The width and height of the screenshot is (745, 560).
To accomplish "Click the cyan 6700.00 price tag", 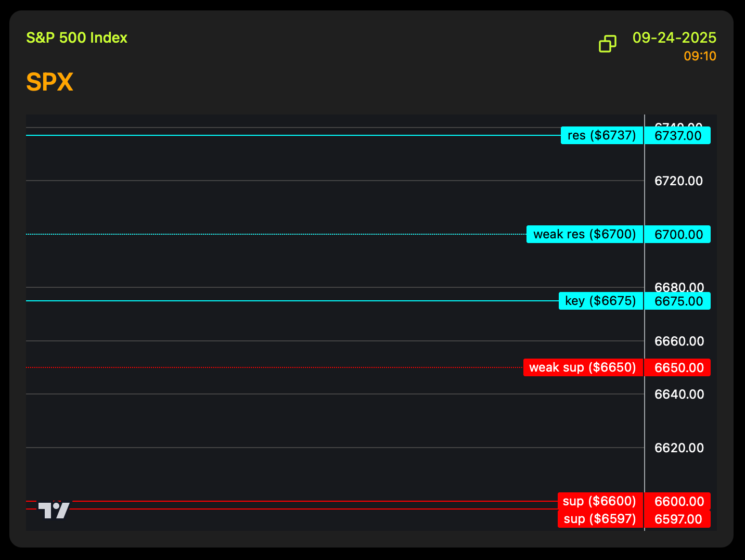I will (x=677, y=235).
